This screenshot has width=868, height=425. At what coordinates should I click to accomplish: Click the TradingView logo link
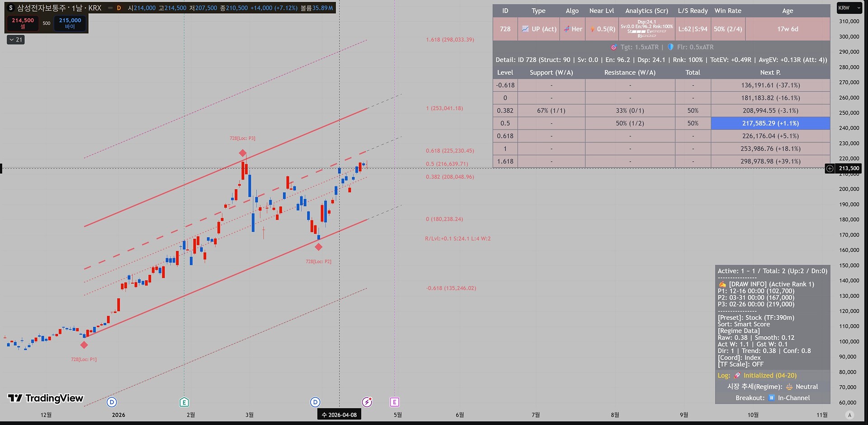coord(46,398)
